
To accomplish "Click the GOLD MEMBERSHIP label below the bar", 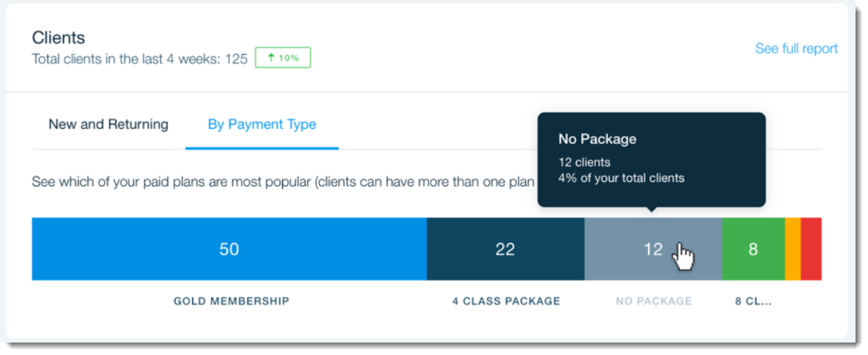I will (x=231, y=301).
